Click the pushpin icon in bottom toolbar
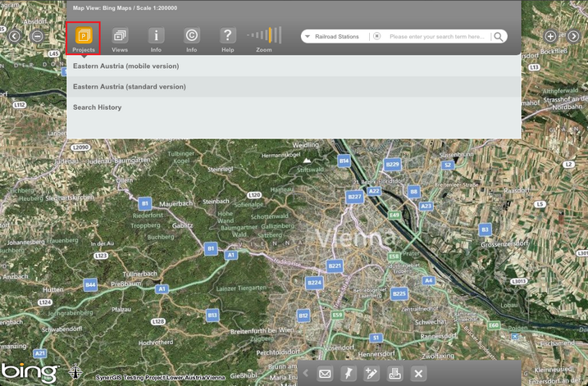This screenshot has width=588, height=386. (x=348, y=374)
